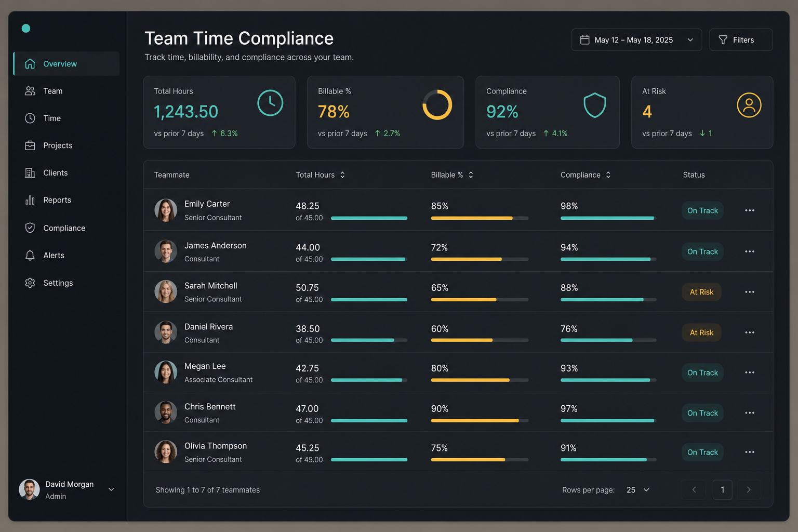Sort table by Total Hours column
The image size is (798, 532).
tap(321, 175)
